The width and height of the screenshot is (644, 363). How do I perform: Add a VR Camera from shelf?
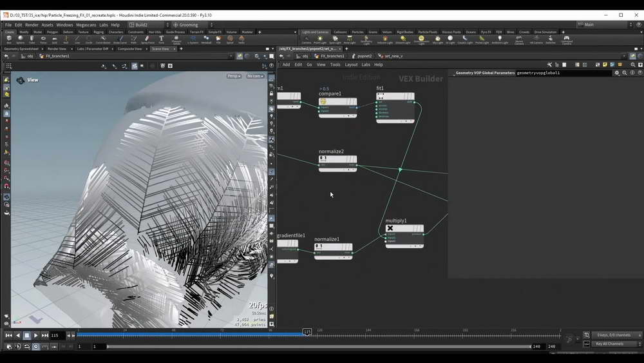point(536,39)
